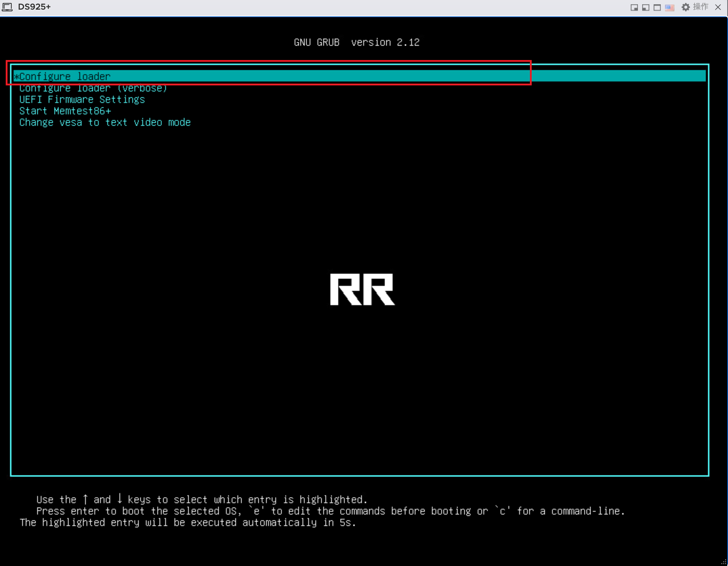Viewport: 728px width, 566px height.
Task: Click the console monitor icon beside DS925+
Action: click(7, 7)
